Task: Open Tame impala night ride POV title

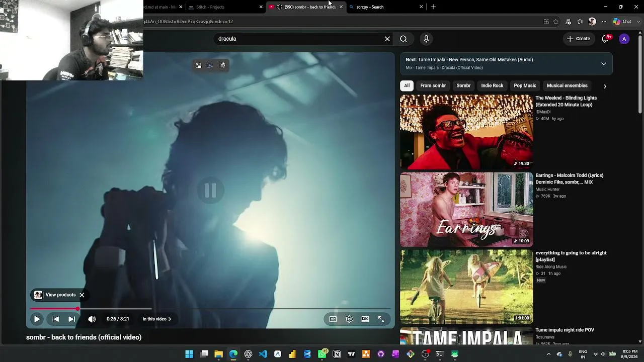Action: (565, 330)
